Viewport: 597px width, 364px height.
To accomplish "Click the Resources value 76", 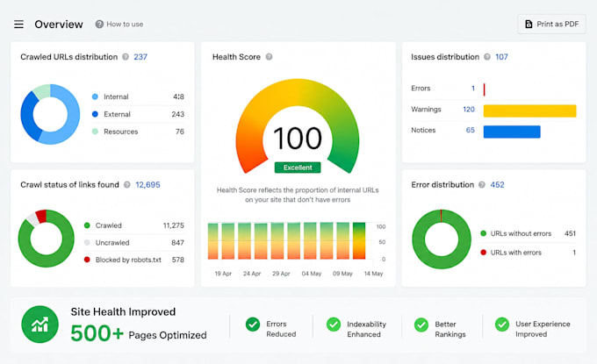I will coord(180,132).
